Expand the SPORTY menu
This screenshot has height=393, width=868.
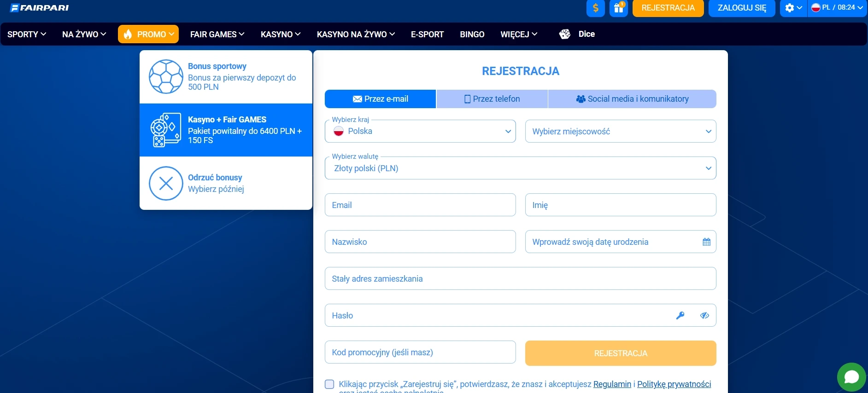point(27,34)
